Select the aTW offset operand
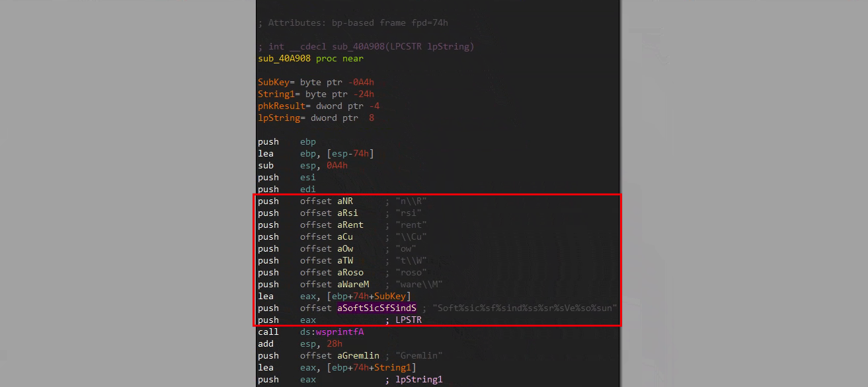 click(345, 261)
